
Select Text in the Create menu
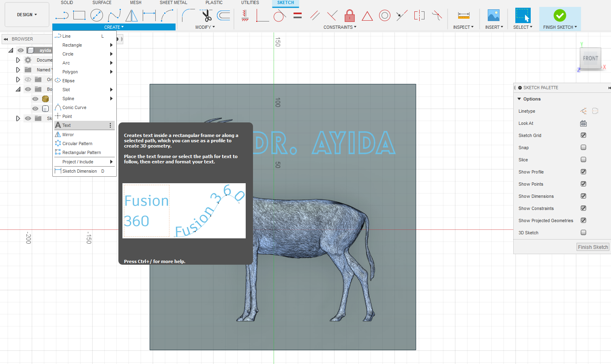pos(66,126)
